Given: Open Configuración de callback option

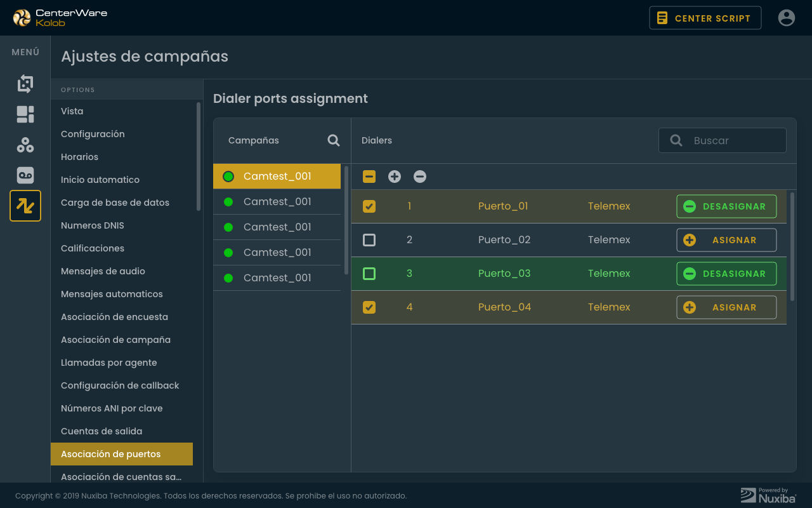Looking at the screenshot, I should tap(122, 385).
